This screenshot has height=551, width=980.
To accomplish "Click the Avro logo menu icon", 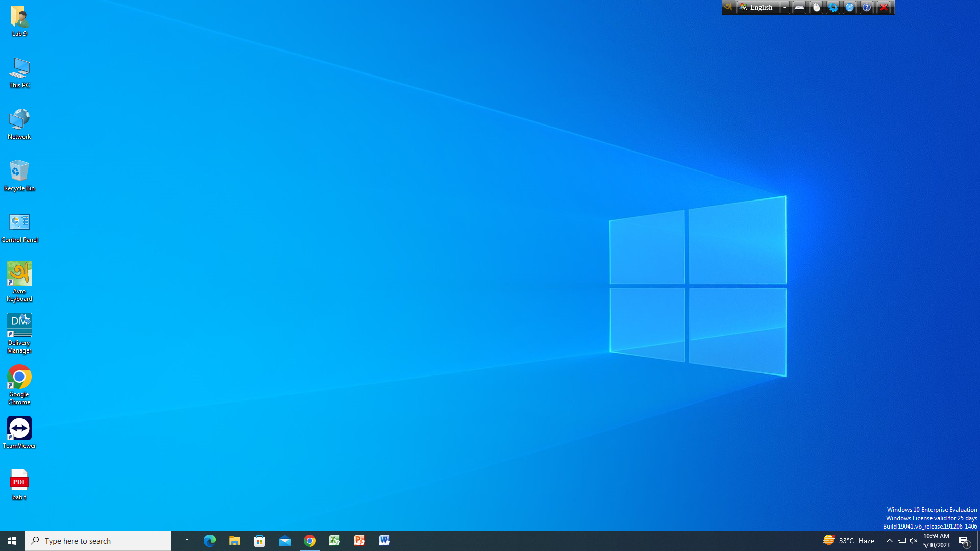I will click(x=728, y=7).
